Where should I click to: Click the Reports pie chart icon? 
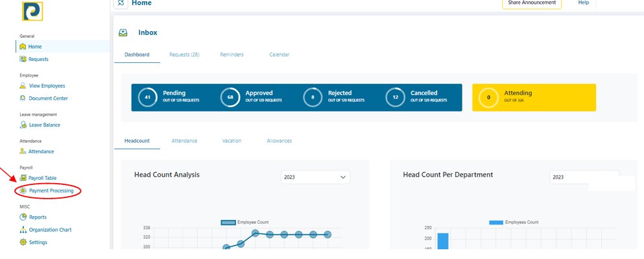23,217
